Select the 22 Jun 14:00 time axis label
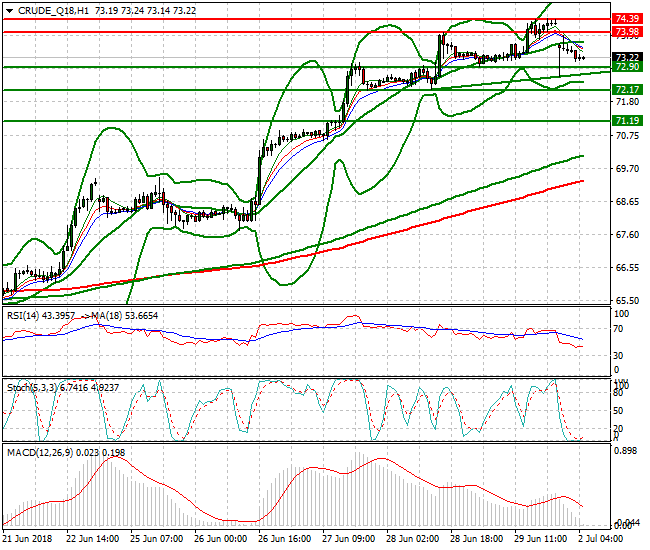Screen dimensions: 650x550 point(93,539)
